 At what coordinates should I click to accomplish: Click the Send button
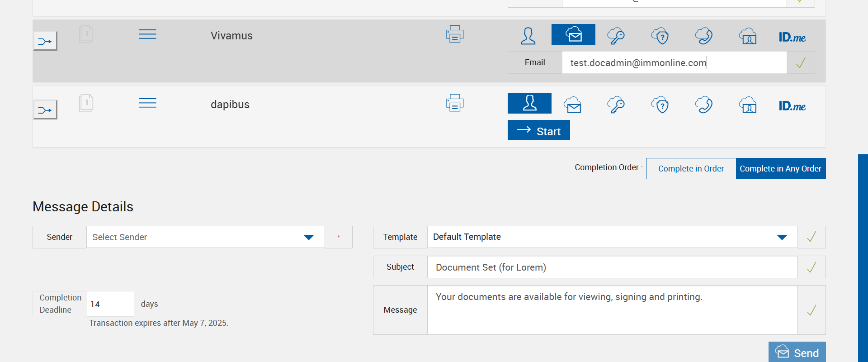[x=797, y=352]
